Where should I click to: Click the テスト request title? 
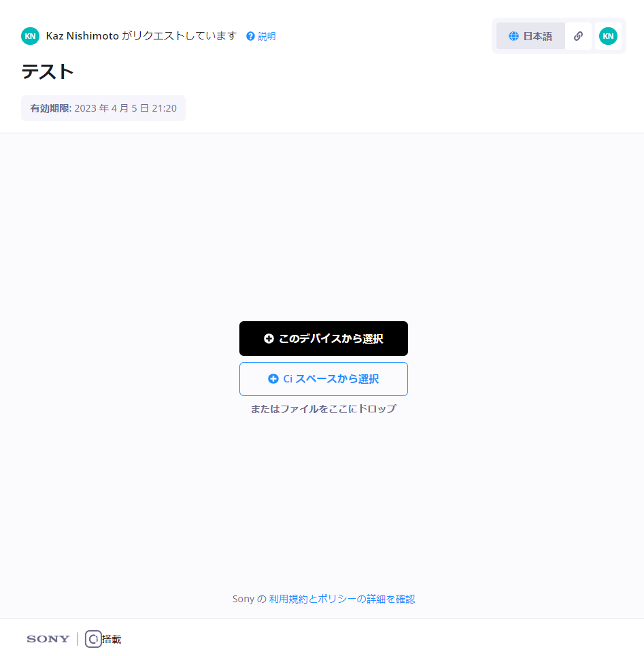[48, 71]
